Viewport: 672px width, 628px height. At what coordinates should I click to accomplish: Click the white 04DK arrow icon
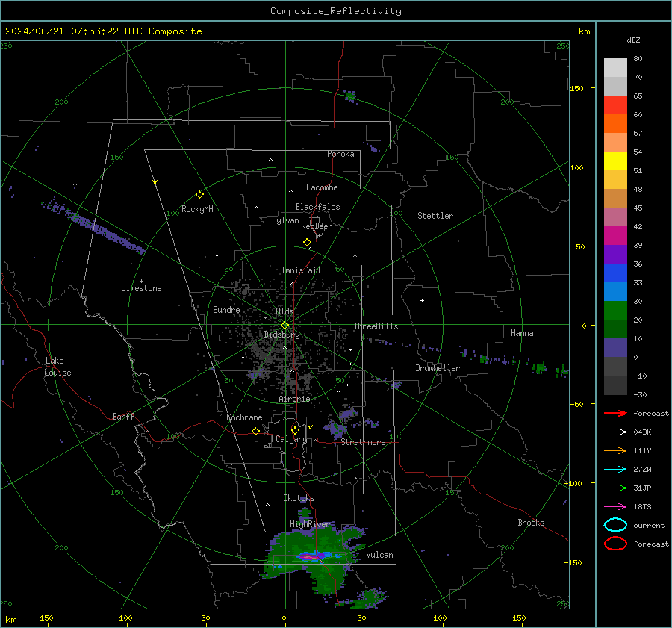point(615,432)
